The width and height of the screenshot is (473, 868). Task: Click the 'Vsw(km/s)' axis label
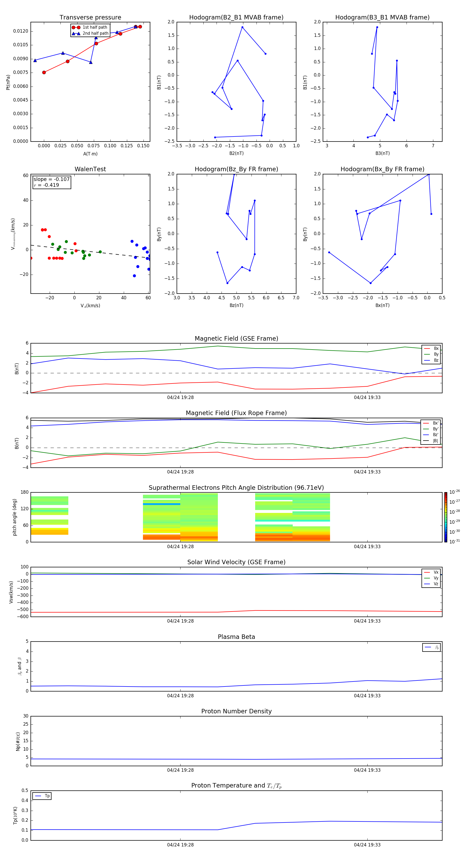click(11, 592)
